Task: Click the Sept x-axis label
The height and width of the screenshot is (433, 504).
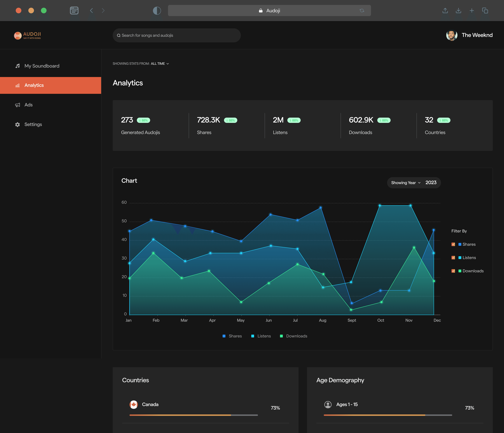Action: click(x=352, y=320)
